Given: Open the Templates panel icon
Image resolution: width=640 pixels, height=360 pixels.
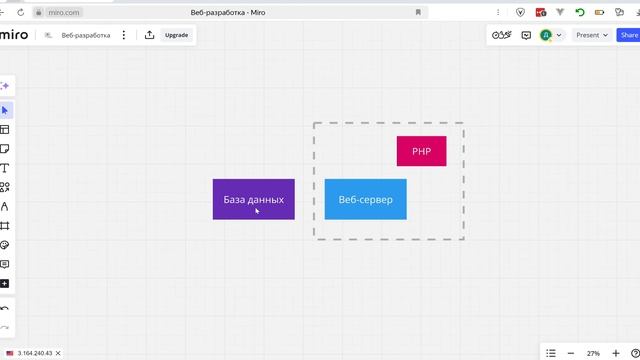Looking at the screenshot, I should coord(5,130).
